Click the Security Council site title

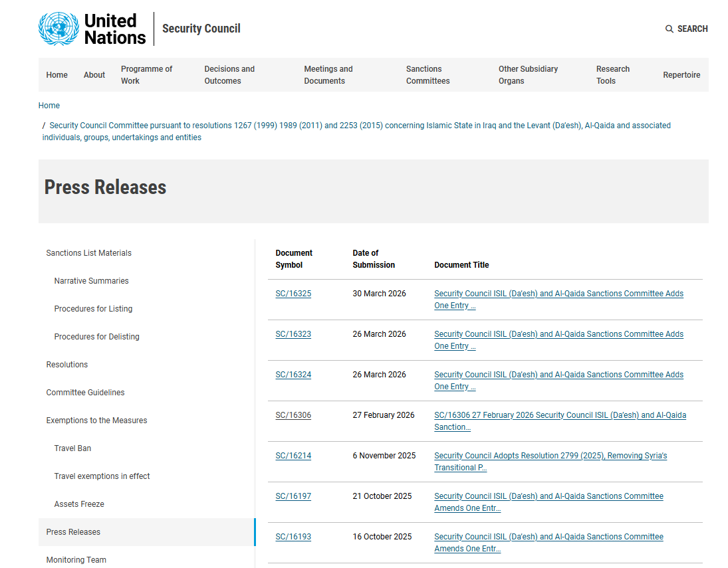point(201,29)
